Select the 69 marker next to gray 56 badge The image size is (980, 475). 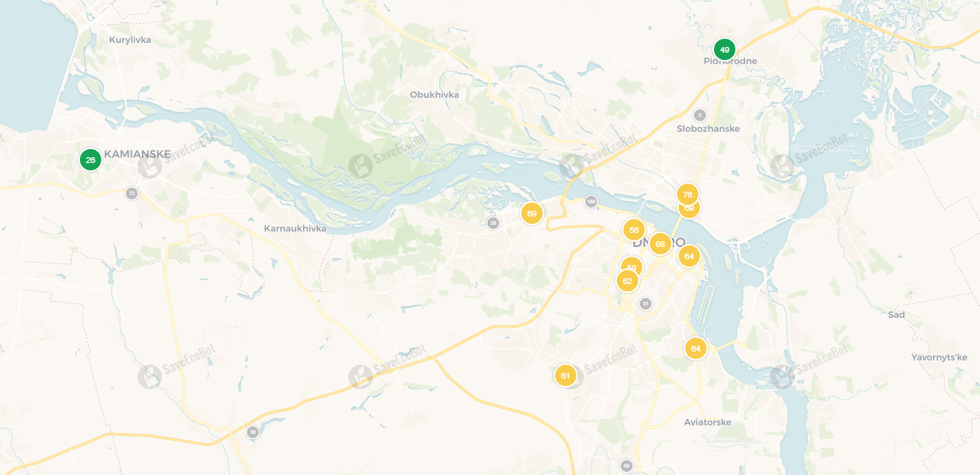coord(531,213)
